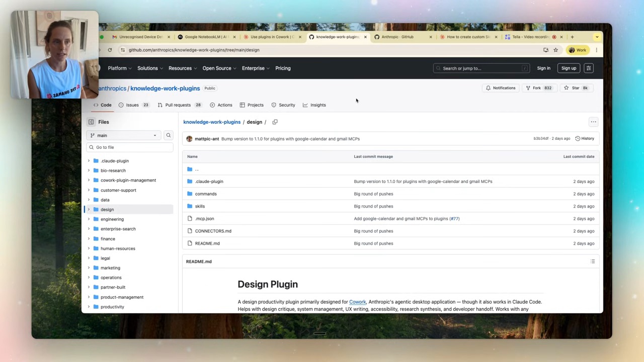Follow the Cowork link in README
644x362 pixels.
pos(357,302)
